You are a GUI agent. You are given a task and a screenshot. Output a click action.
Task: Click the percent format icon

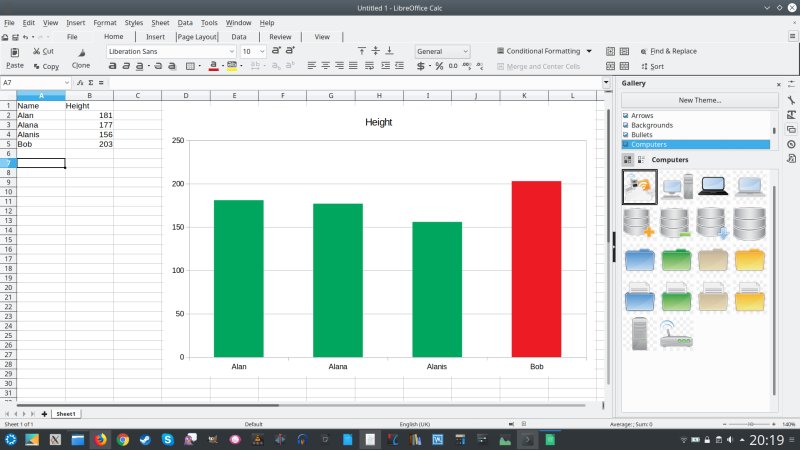click(439, 66)
